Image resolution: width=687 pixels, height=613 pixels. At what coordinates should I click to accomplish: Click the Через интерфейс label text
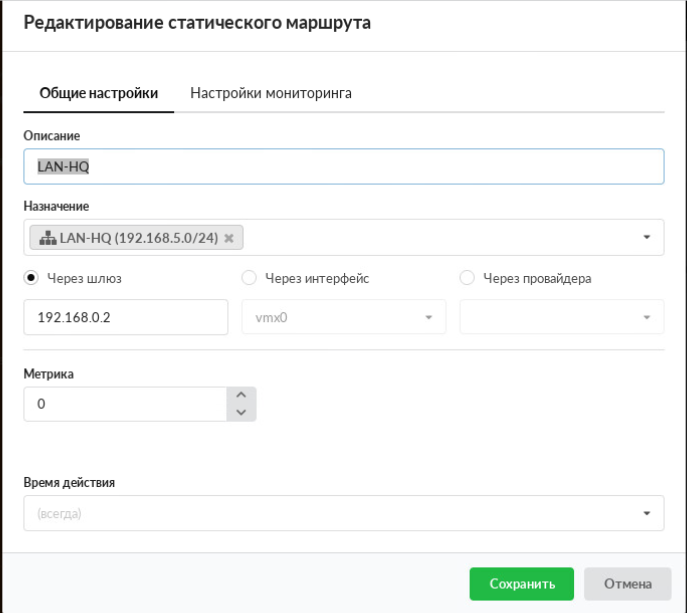click(x=317, y=278)
